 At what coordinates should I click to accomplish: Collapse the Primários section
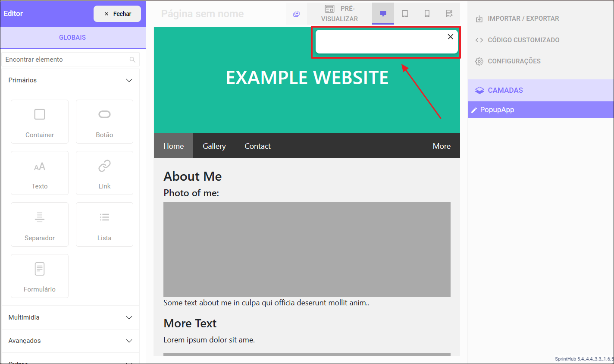click(129, 80)
